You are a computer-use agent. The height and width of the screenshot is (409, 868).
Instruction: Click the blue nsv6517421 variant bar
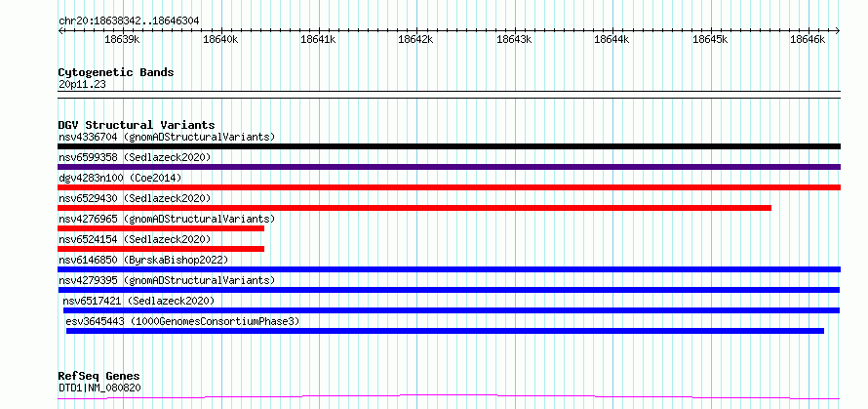(452, 310)
